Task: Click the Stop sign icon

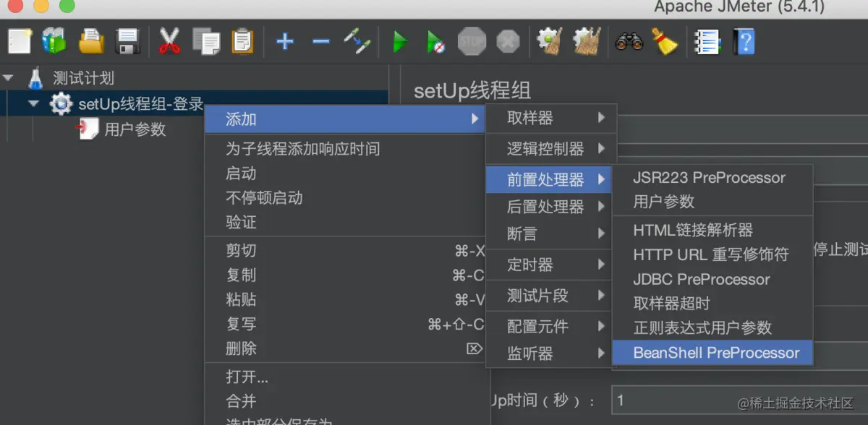Action: (472, 41)
